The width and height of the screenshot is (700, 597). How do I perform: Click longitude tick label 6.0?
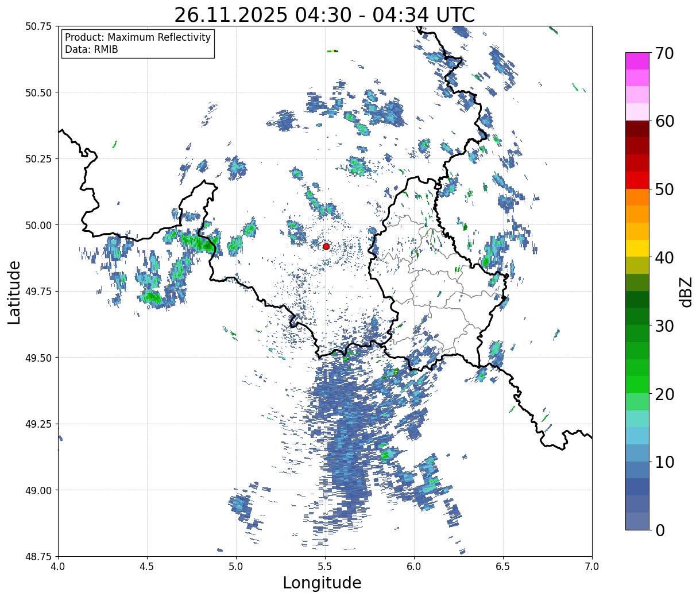(x=414, y=567)
